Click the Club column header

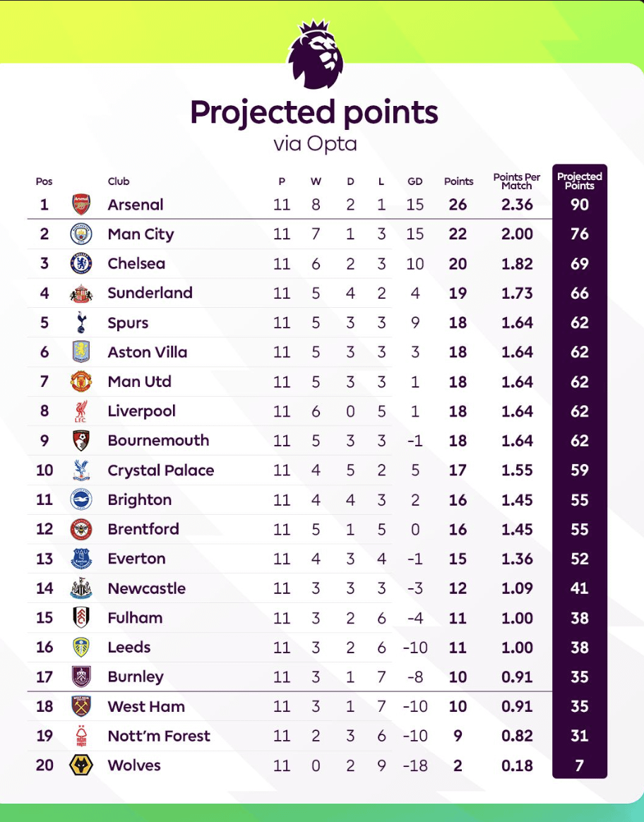pos(119,181)
